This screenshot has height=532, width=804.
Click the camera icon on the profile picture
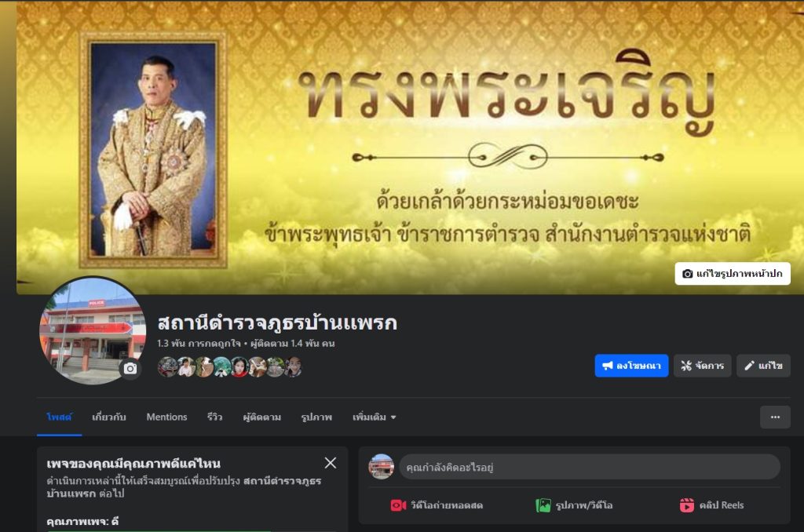[130, 369]
